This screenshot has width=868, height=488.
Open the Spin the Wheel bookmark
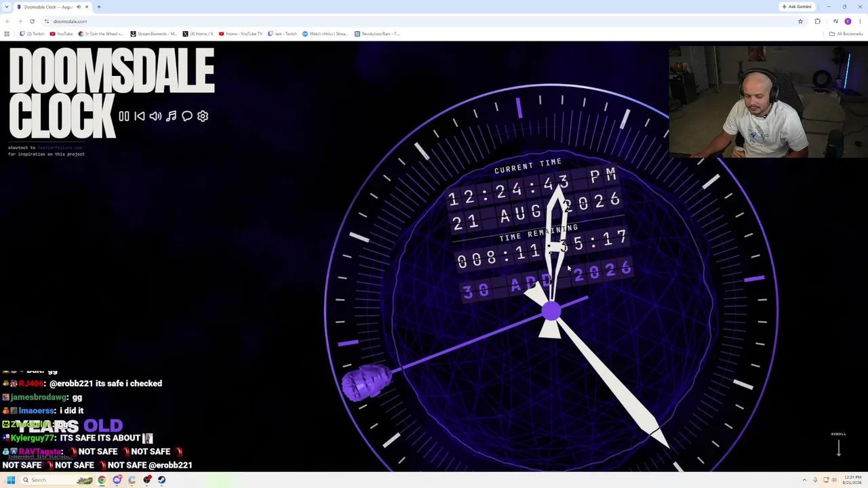point(101,34)
